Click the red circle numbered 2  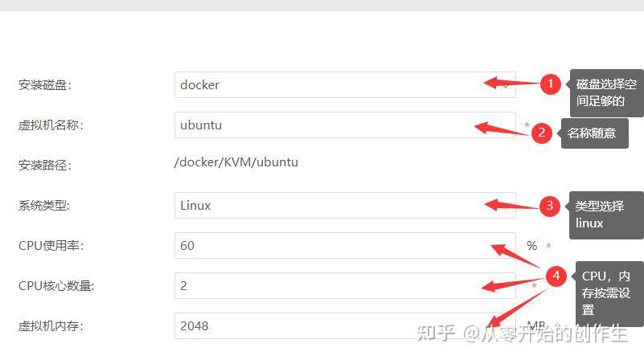pos(541,133)
